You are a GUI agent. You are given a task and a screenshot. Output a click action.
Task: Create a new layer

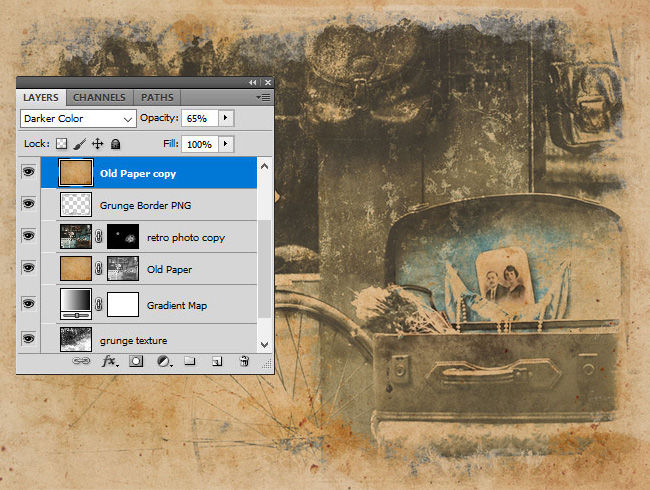pos(215,362)
